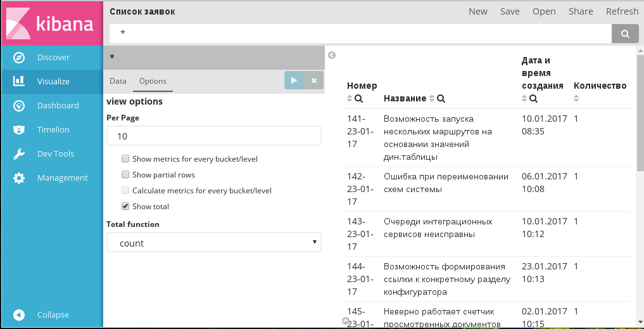Click row title Возможность формирования ссылки

(447, 280)
